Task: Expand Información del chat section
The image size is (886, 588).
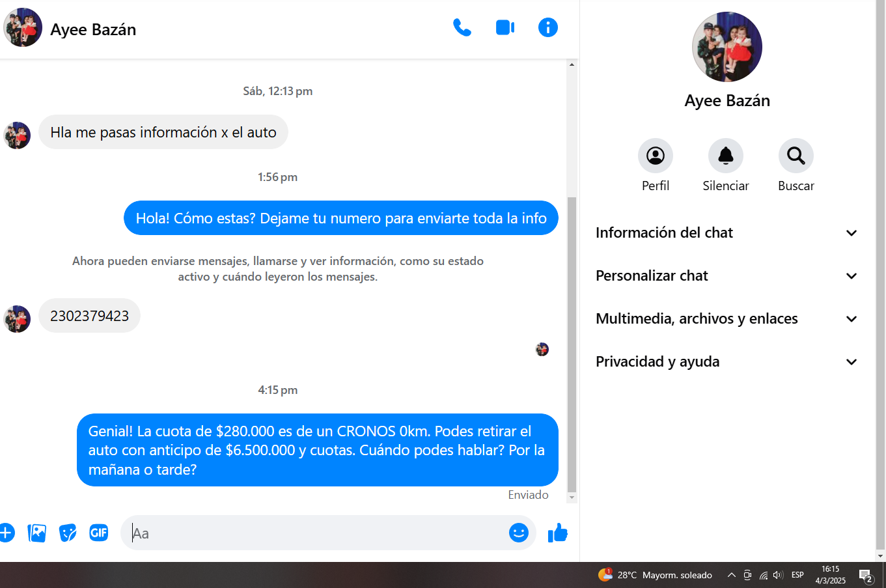Action: [727, 233]
